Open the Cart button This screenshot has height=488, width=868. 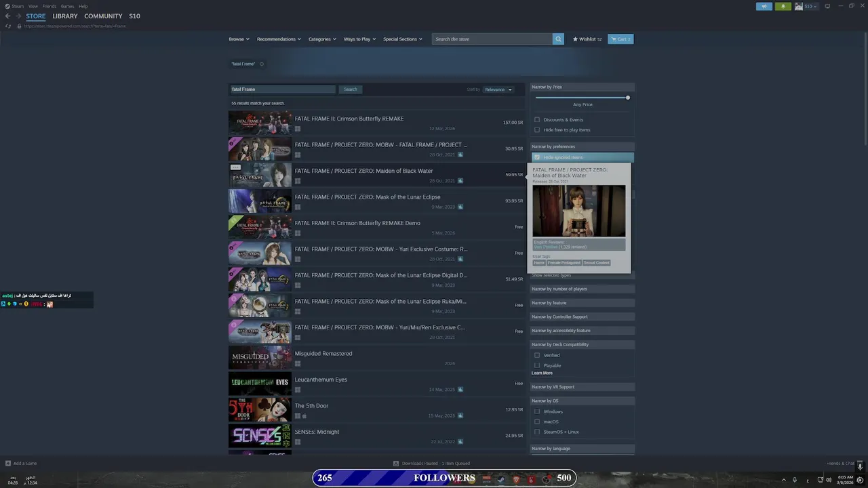click(620, 39)
